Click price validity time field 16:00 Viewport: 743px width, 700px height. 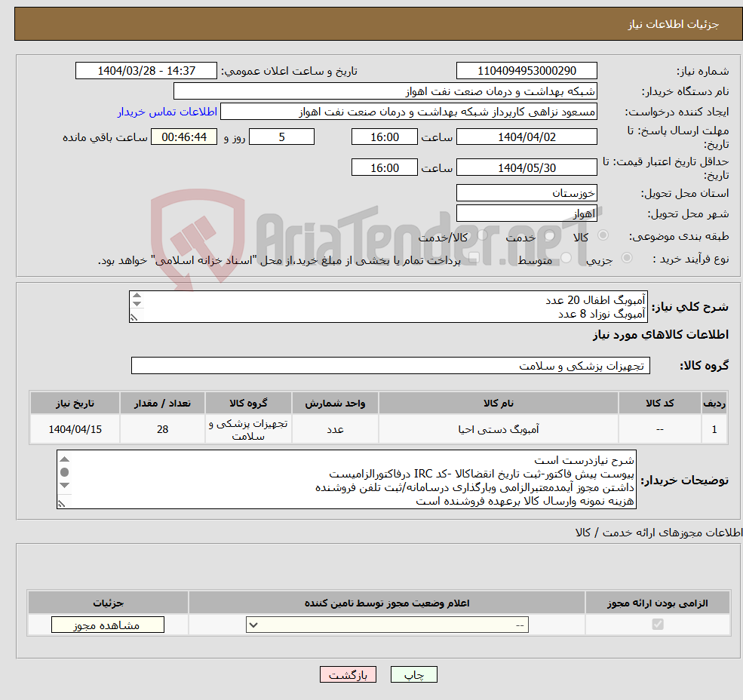point(384,167)
